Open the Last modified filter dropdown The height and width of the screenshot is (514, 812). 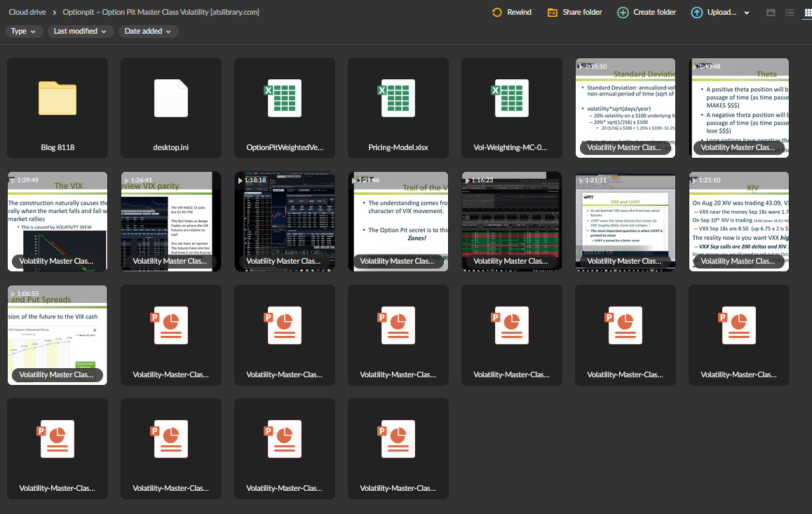pyautogui.click(x=79, y=32)
